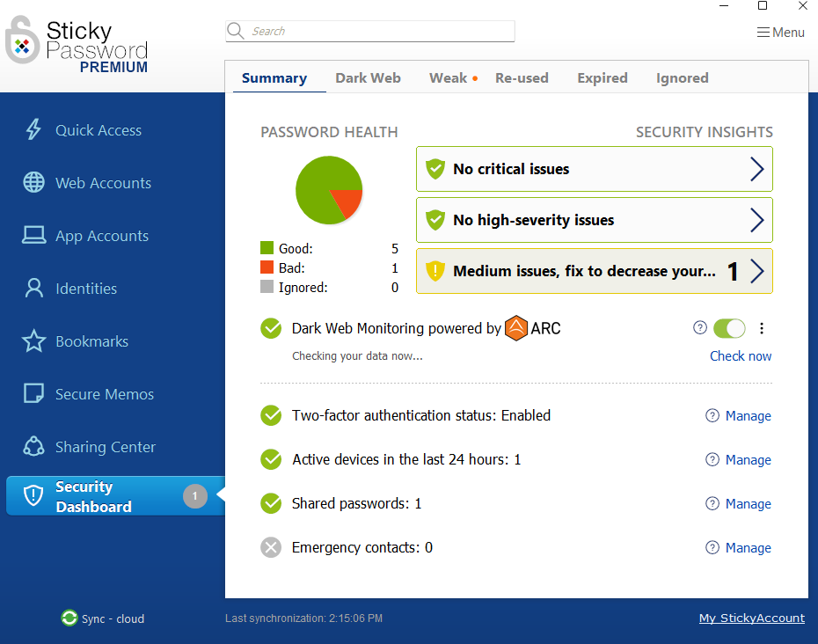Switch to the Summary tab

tap(274, 77)
